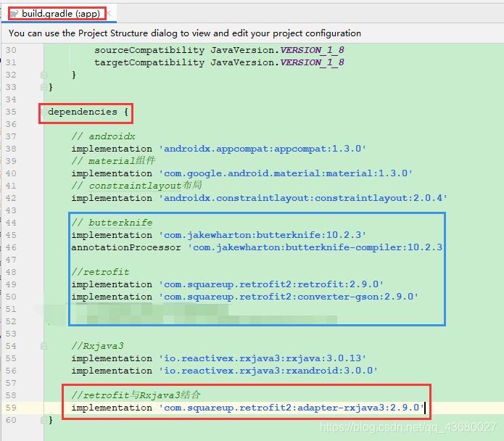Click line number 54 in the gutter

point(11,346)
